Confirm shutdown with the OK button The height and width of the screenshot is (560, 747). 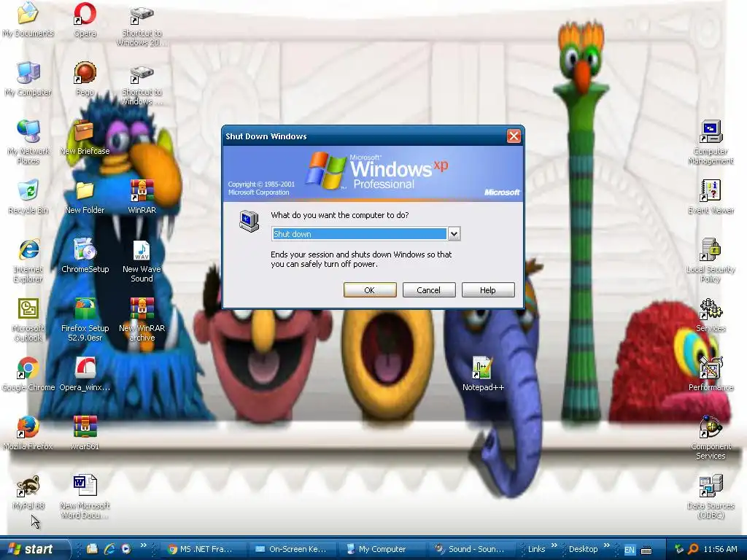[370, 290]
